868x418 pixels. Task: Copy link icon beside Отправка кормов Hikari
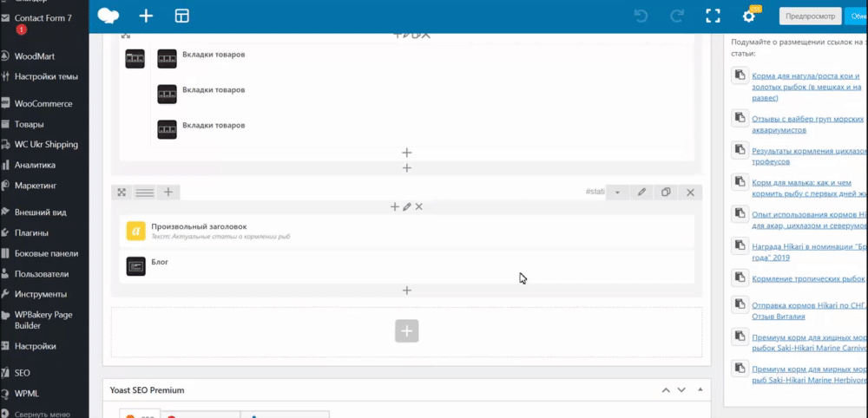click(x=739, y=304)
